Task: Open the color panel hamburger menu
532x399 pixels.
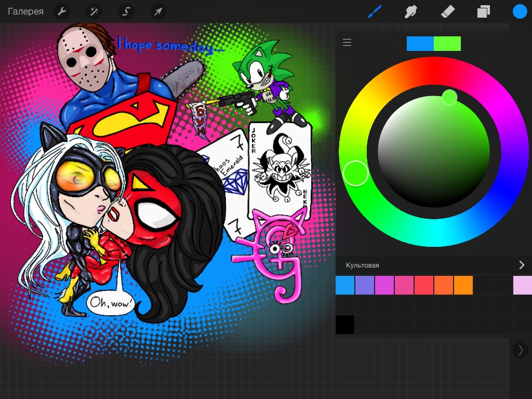Action: tap(347, 43)
